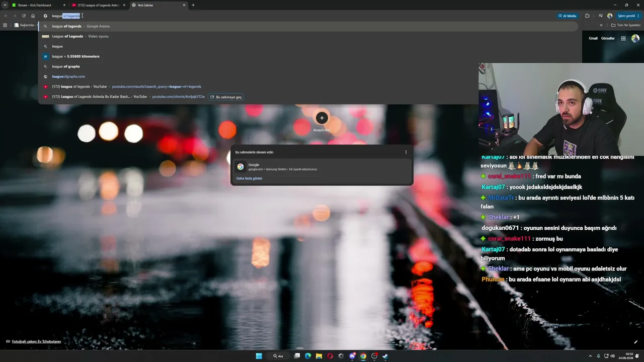644x362 pixels.
Task: Open the Chrome profile avatar in toolbar
Action: tap(610, 16)
